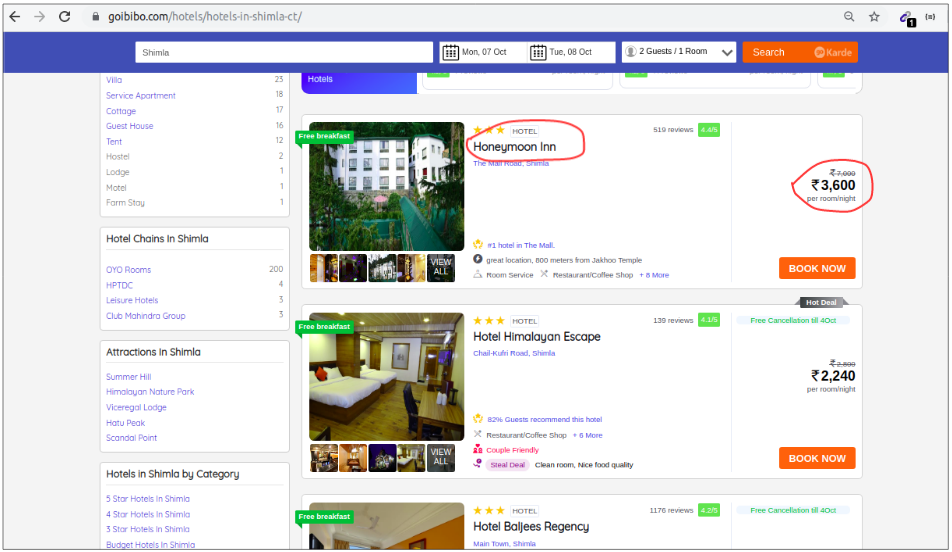
Task: Expand + 8 More amenities
Action: (654, 275)
